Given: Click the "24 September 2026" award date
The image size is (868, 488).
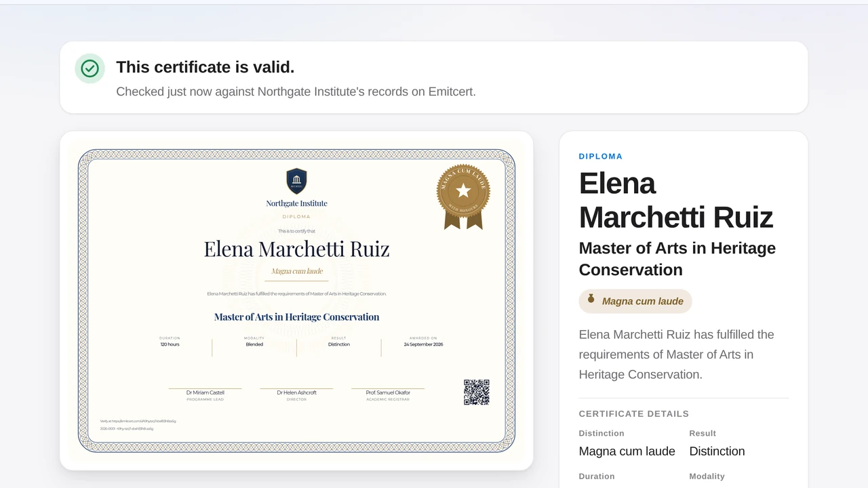Looking at the screenshot, I should 423,344.
